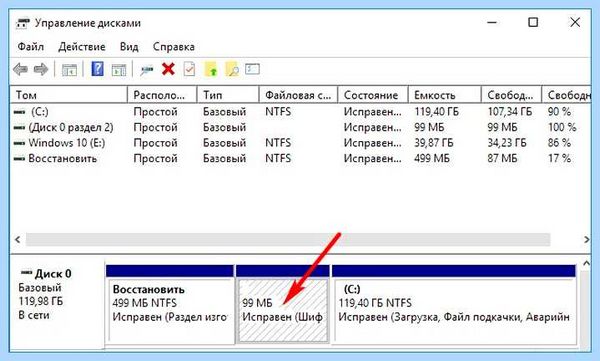Image resolution: width=600 pixels, height=361 pixels.
Task: Toggle the action pane toolbar icon
Action: (119, 70)
